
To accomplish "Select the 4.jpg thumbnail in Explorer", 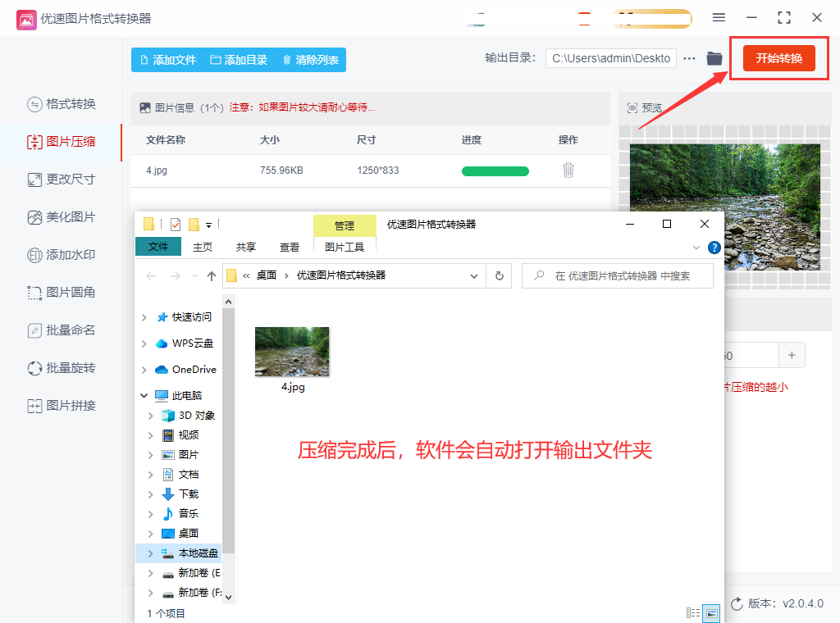I will click(292, 351).
